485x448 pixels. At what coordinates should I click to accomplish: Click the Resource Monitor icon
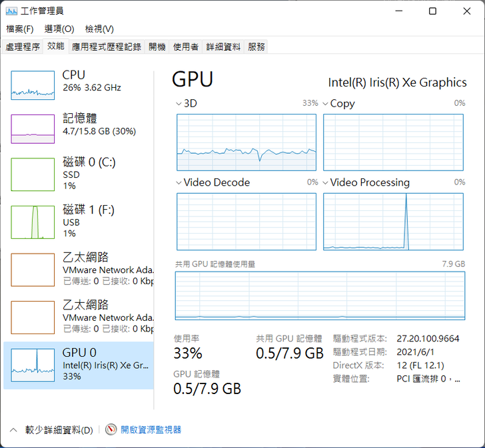coord(111,430)
